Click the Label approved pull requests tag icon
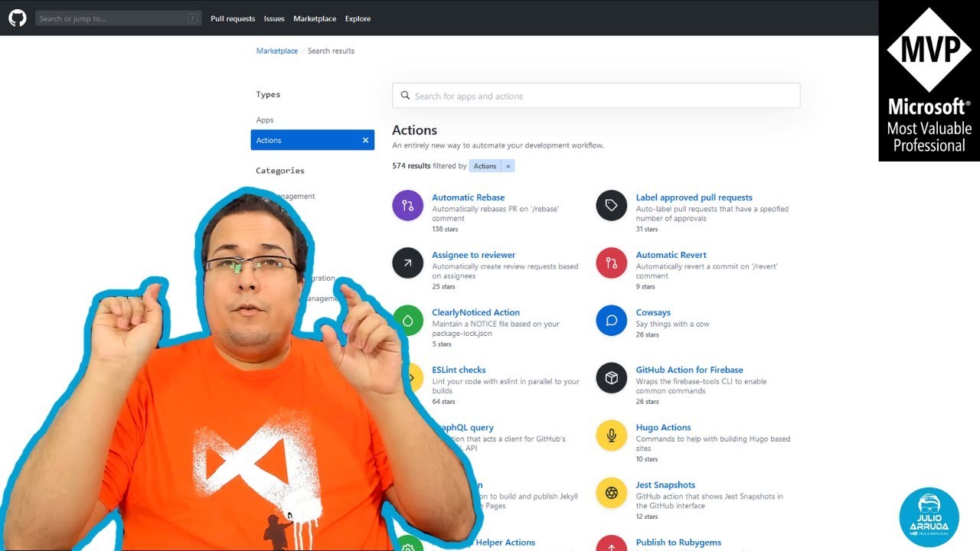The height and width of the screenshot is (551, 980). (x=611, y=206)
